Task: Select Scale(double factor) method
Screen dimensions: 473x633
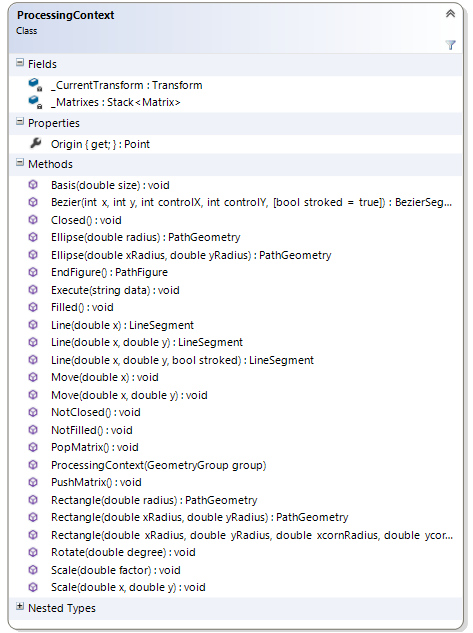Action: click(116, 570)
